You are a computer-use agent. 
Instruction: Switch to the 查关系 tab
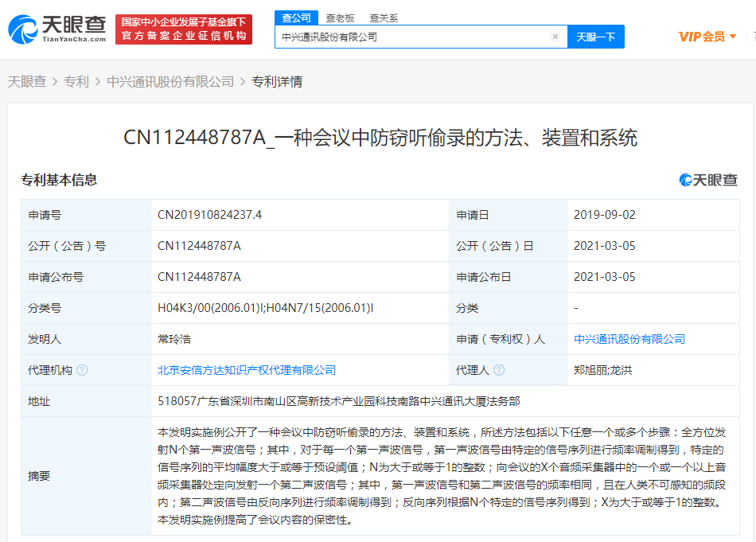click(x=384, y=18)
